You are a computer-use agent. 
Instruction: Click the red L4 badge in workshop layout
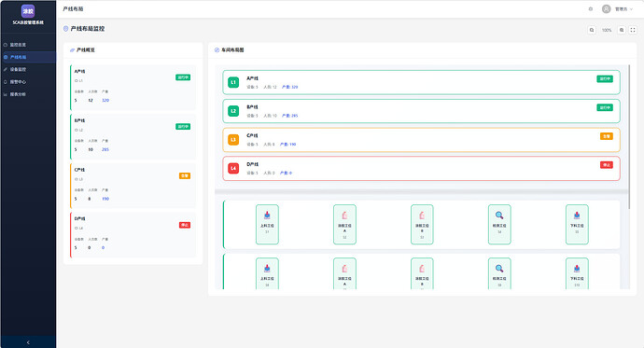(x=233, y=169)
